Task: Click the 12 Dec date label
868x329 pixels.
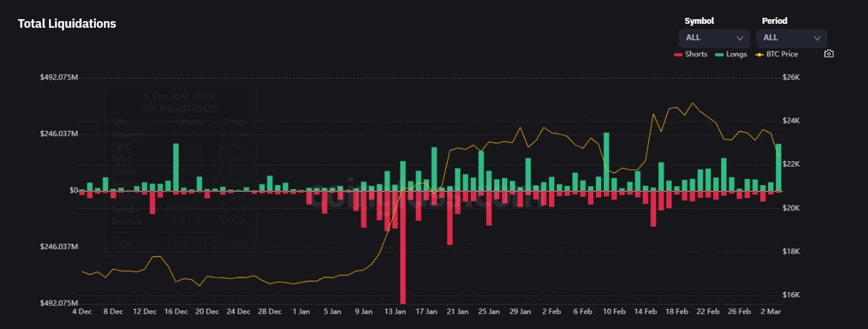Action: point(144,311)
